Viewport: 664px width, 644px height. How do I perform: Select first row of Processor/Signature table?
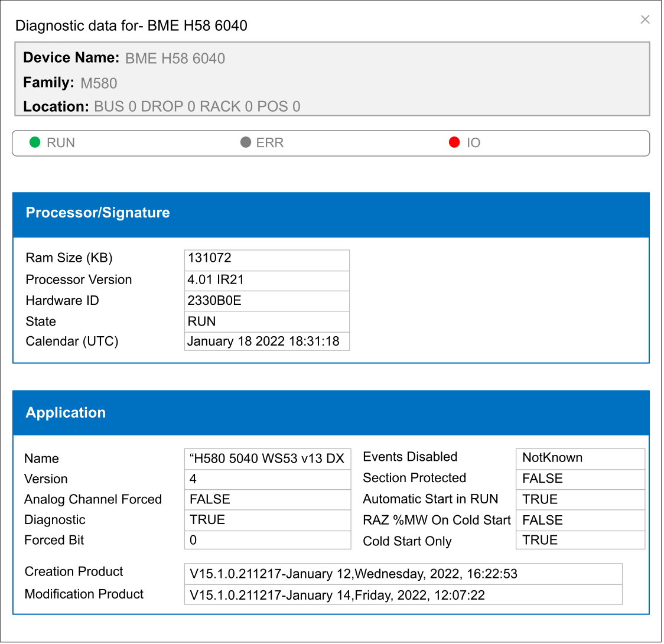267,260
